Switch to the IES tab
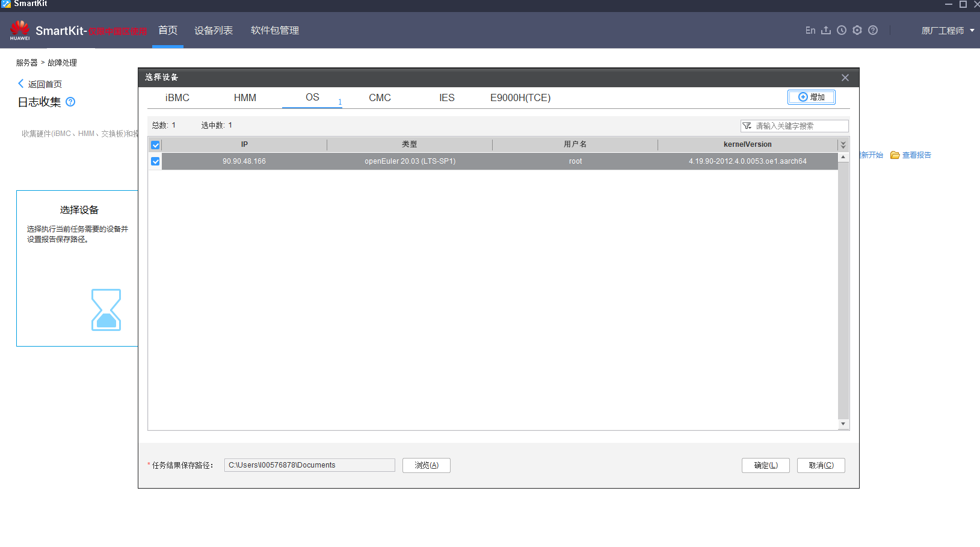The image size is (980, 547). [x=447, y=97]
